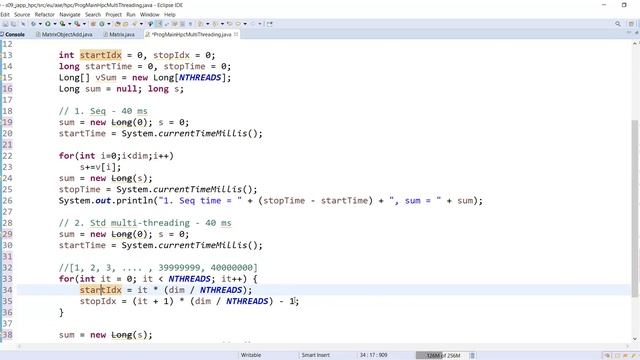Click the Previous Annotation icon
The height and width of the screenshot is (360, 640).
[216, 24]
